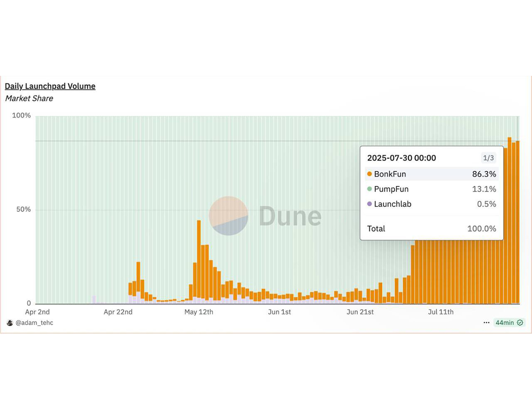This screenshot has height=410, width=532.
Task: Click the Jul 11th axis label
Action: [x=441, y=312]
